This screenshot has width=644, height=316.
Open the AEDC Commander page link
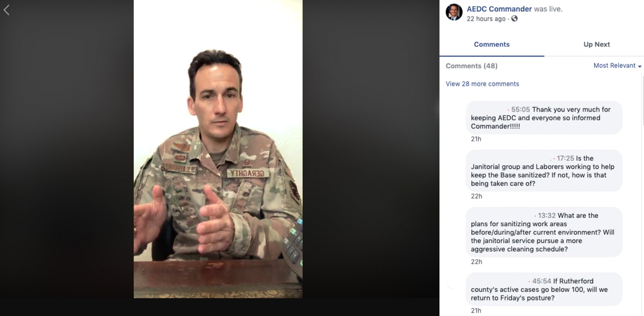pos(499,9)
